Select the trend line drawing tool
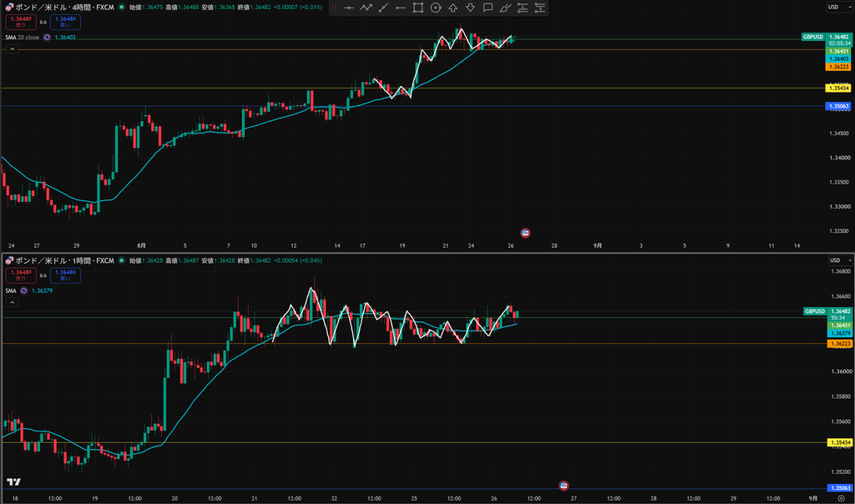Screen dimensions: 855x504 pos(383,8)
